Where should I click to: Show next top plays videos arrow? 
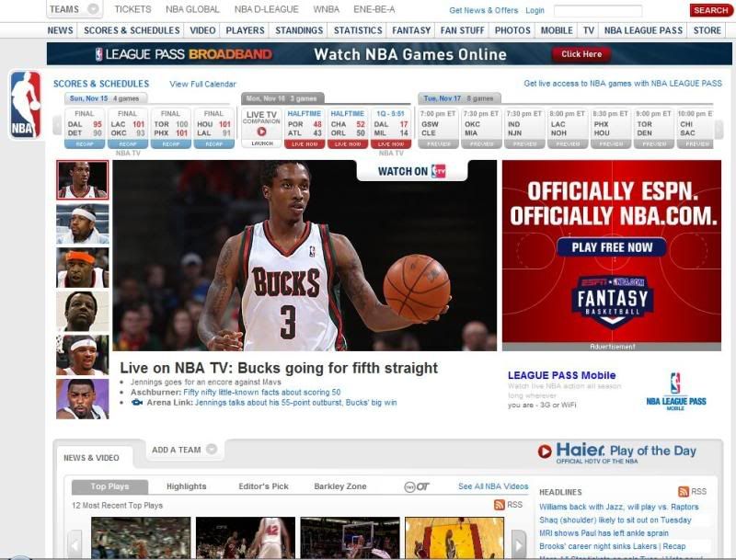tap(518, 544)
